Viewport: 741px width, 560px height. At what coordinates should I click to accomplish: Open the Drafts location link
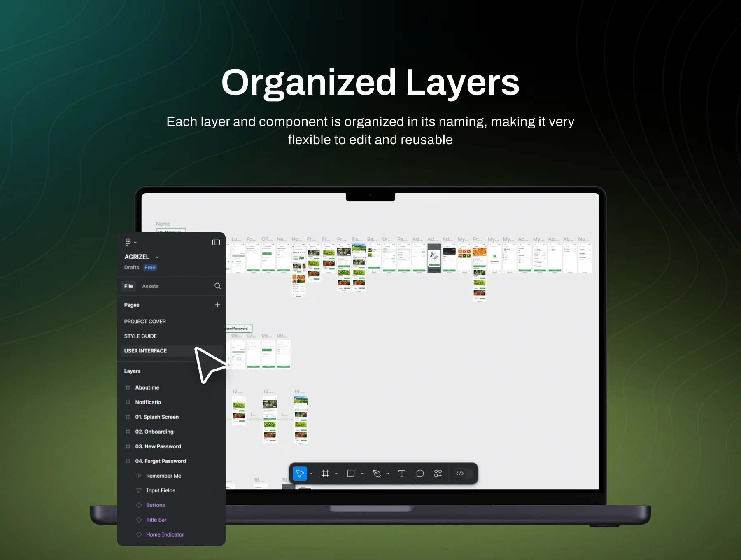click(132, 267)
